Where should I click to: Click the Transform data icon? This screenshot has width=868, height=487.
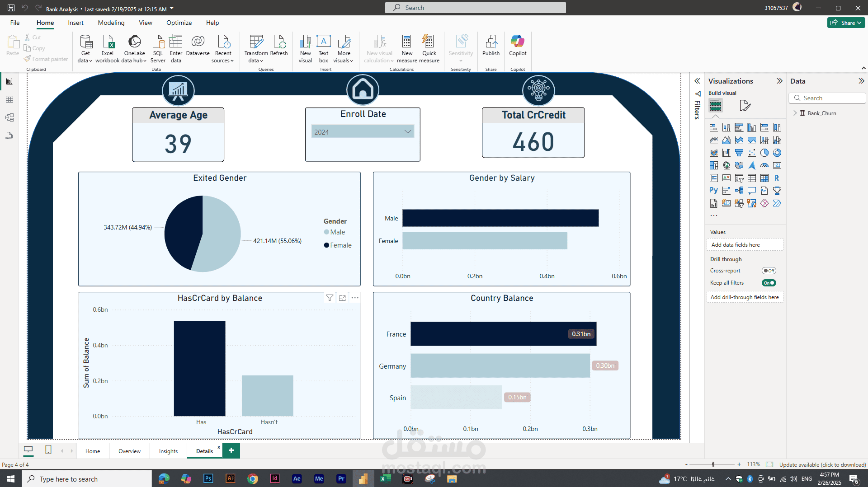coord(256,42)
